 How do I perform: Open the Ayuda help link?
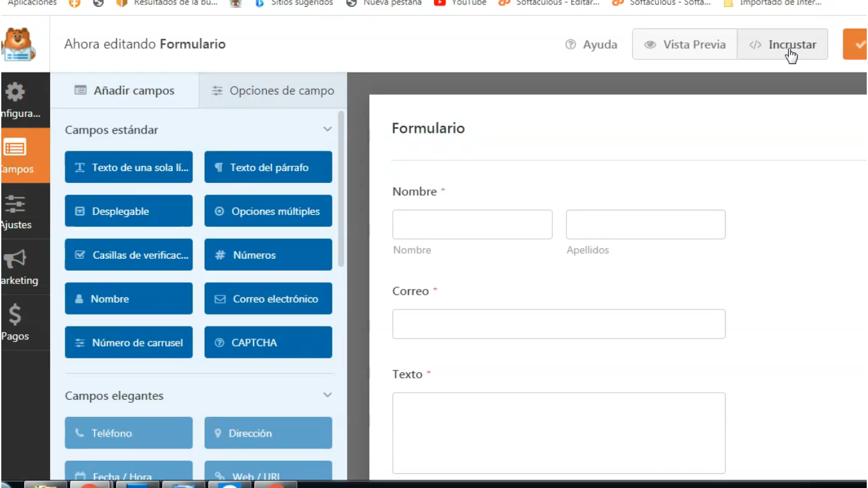coord(592,44)
